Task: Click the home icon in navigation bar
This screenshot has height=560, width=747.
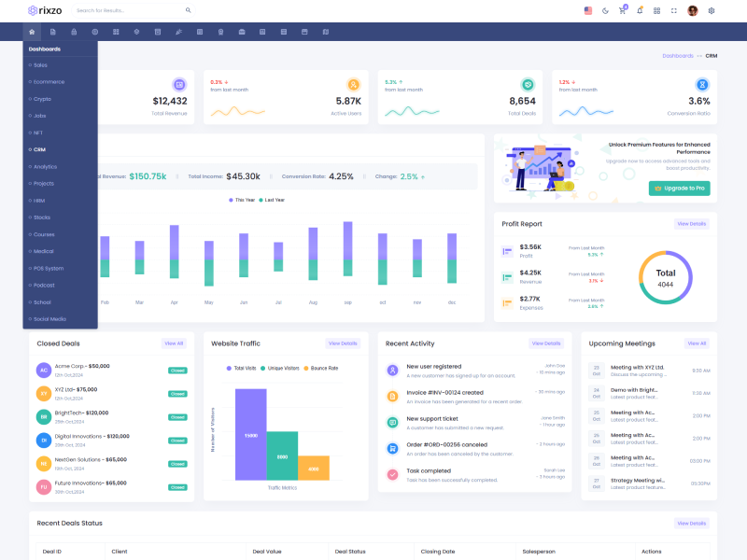Action: pyautogui.click(x=32, y=32)
